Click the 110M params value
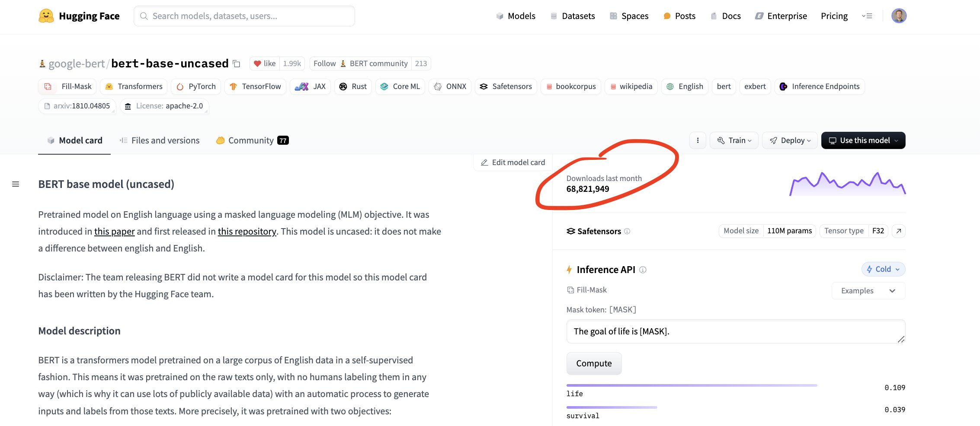980x426 pixels. pyautogui.click(x=789, y=231)
